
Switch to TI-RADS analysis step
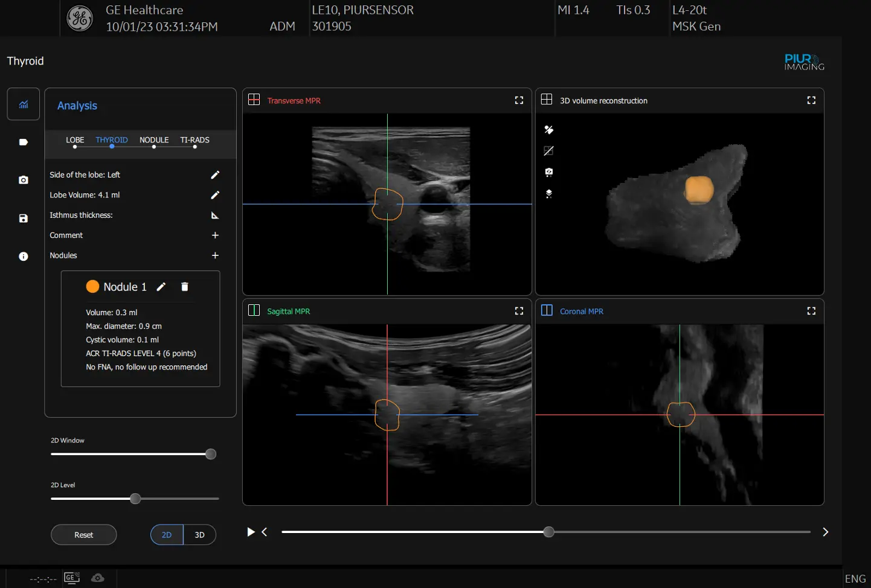[x=194, y=140]
